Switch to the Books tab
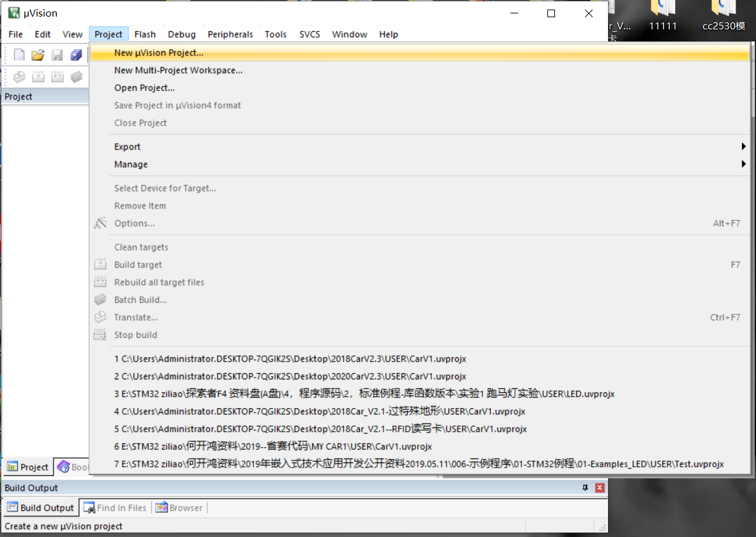Viewport: 756px width, 537px height. pyautogui.click(x=72, y=467)
